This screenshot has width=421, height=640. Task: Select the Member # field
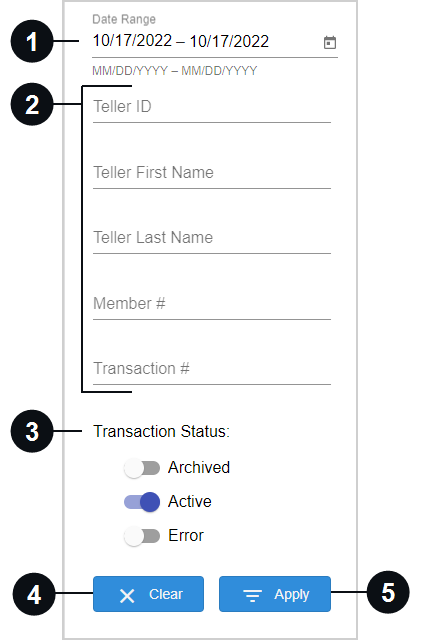tap(212, 304)
